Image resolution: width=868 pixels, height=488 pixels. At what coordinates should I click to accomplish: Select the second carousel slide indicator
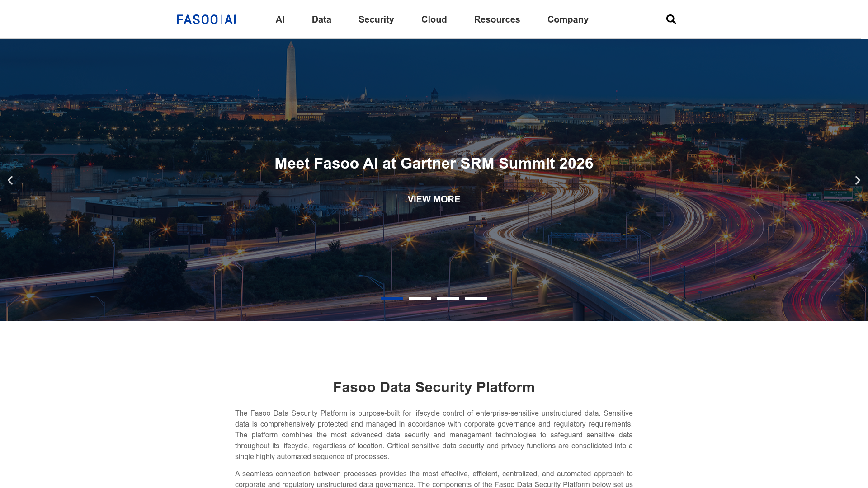point(420,298)
